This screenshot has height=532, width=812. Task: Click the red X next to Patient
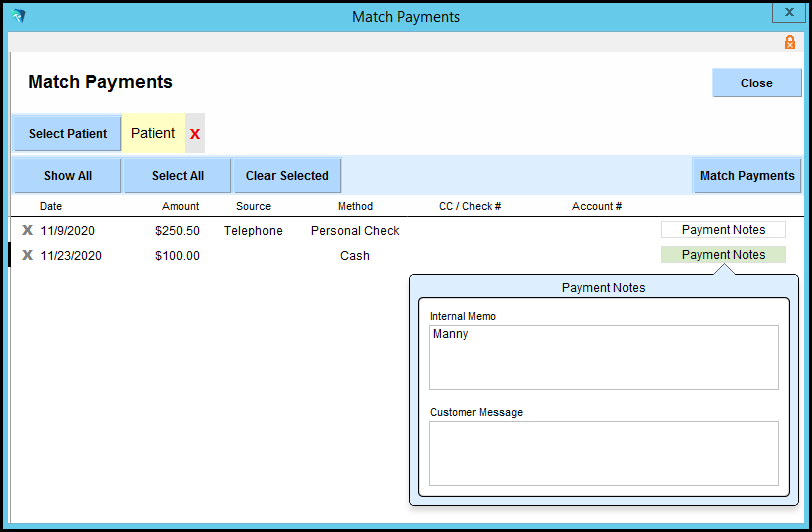195,134
